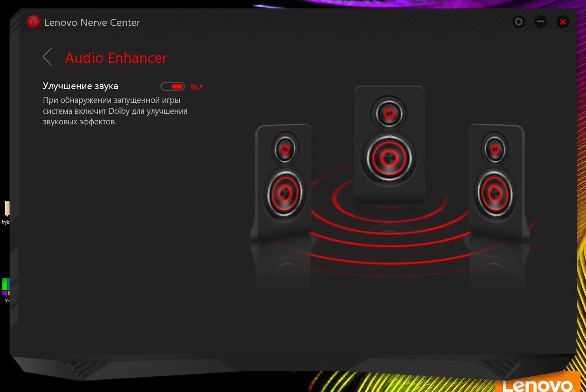Open settings via the gear icon
Image resolution: width=586 pixels, height=392 pixels.
pos(518,22)
